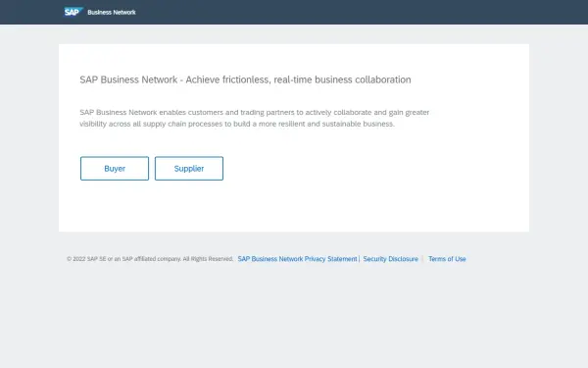This screenshot has height=368, width=588.
Task: Click the 2022 SAP SE copyright text
Action: pyautogui.click(x=150, y=259)
